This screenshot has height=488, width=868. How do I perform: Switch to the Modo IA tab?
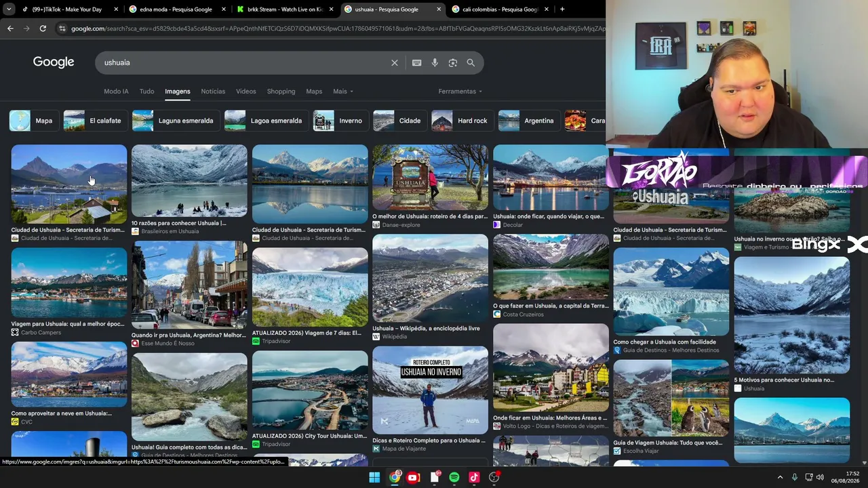[x=116, y=91]
